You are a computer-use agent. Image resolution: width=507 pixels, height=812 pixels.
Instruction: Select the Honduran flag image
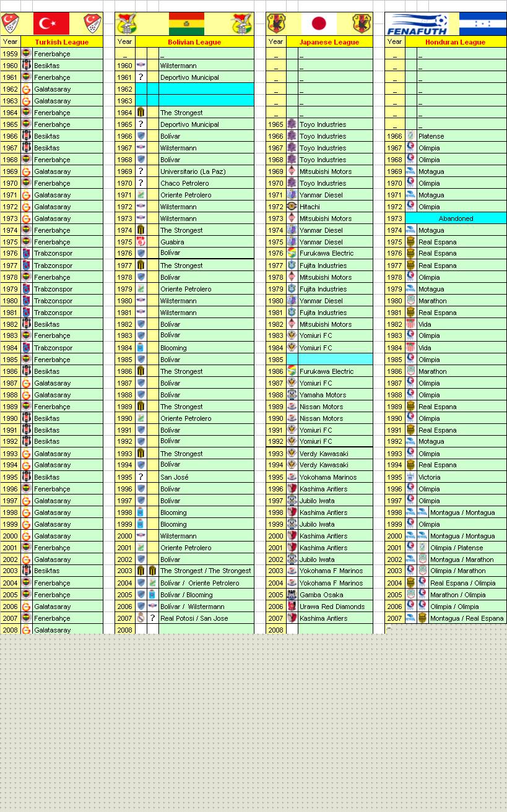[482, 24]
